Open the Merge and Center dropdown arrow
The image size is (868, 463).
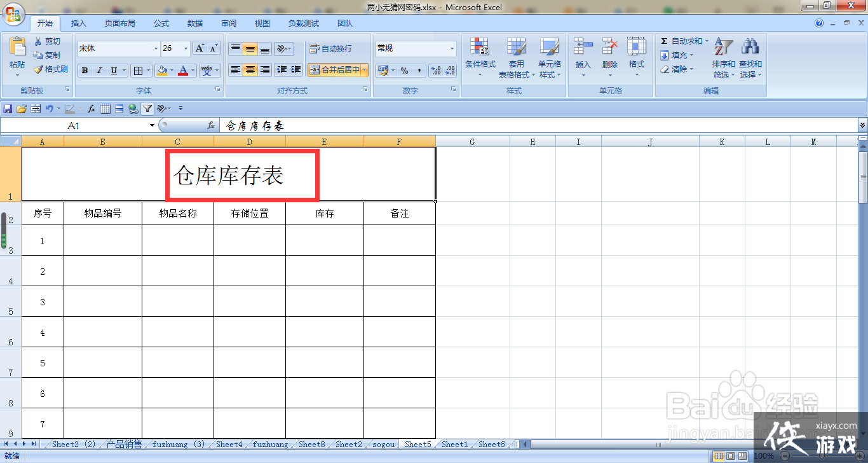365,70
